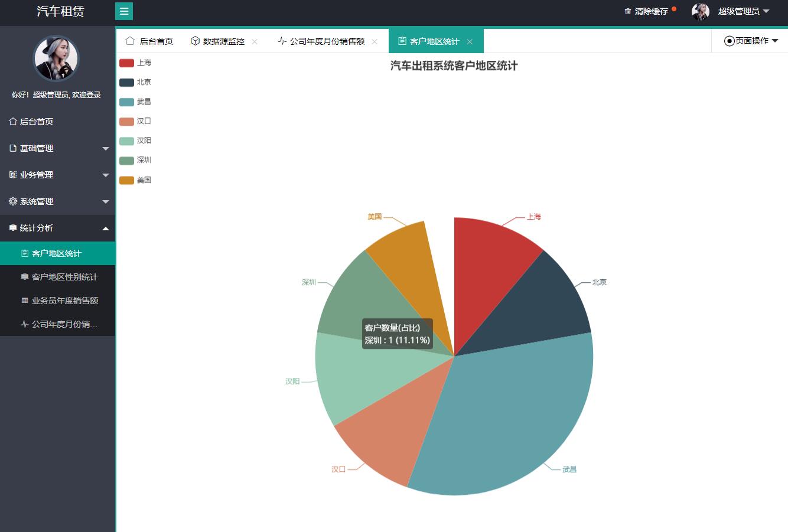Expand the 系统管理 menu arrow
The height and width of the screenshot is (532, 788).
[x=106, y=201]
